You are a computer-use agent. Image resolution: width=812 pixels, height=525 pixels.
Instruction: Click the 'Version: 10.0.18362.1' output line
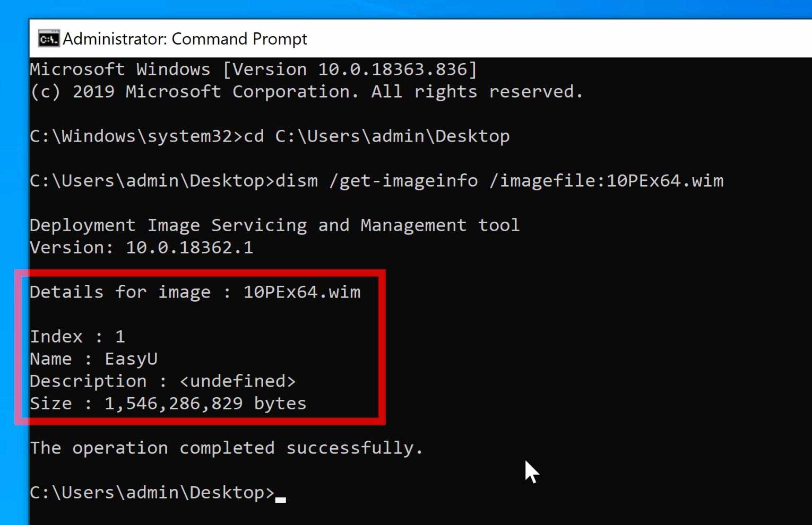(x=141, y=248)
